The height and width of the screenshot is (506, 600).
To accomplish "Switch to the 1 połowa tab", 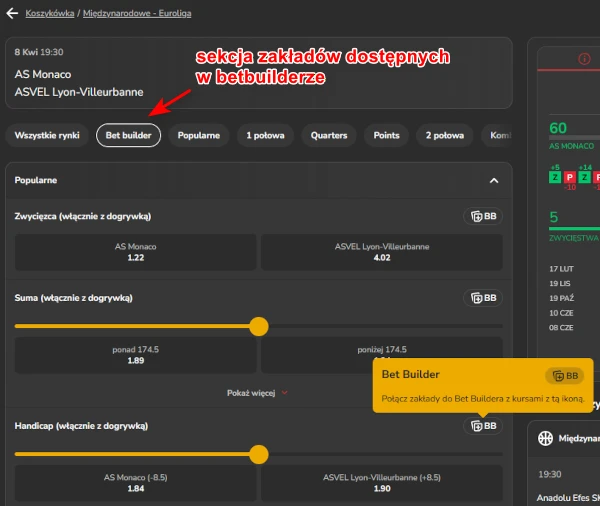I will pos(266,135).
